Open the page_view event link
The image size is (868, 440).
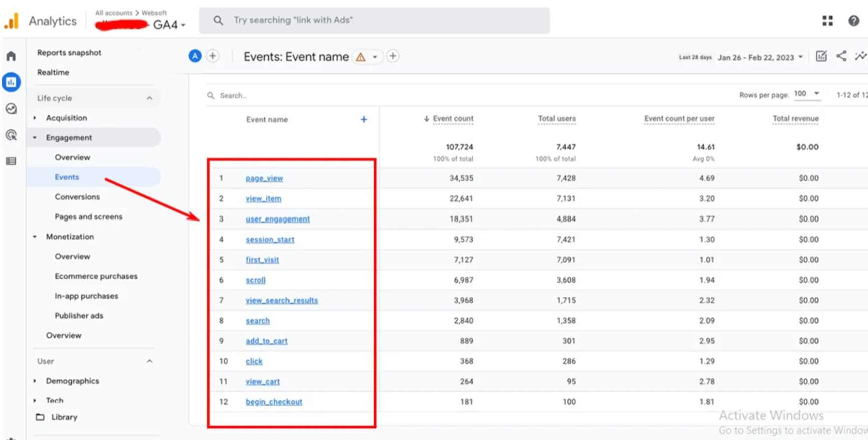click(x=264, y=178)
